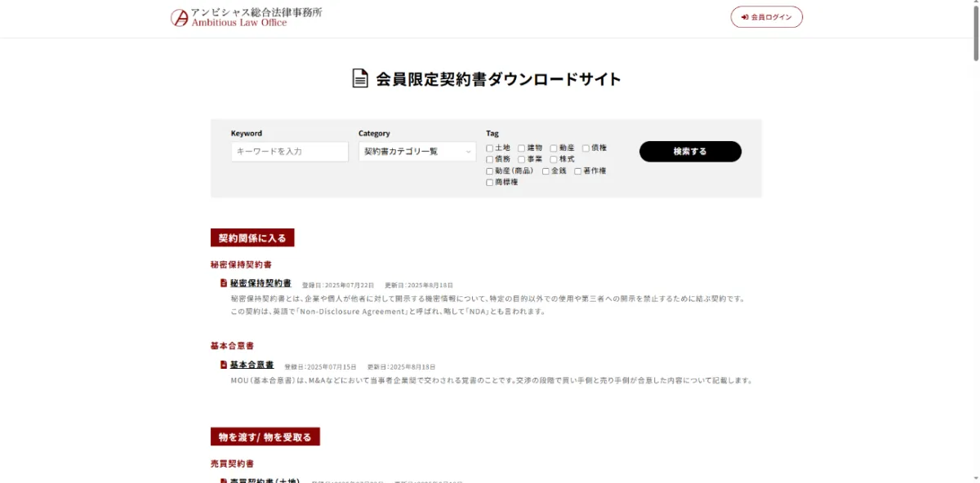Toggle the 事業 tag checkbox
This screenshot has width=980, height=483.
point(522,160)
